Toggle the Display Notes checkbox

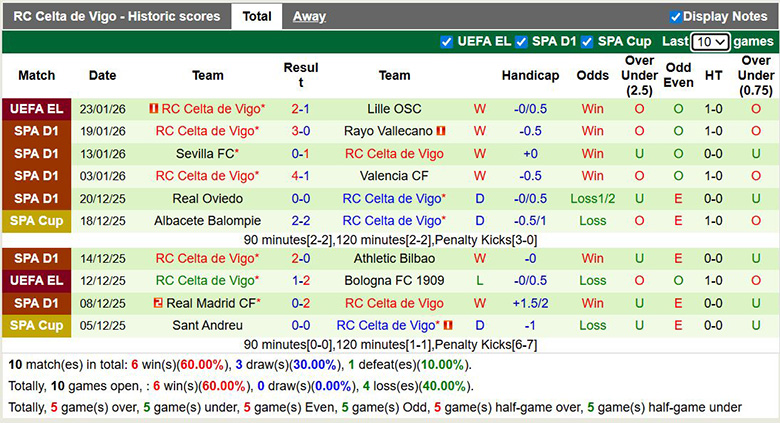[675, 17]
